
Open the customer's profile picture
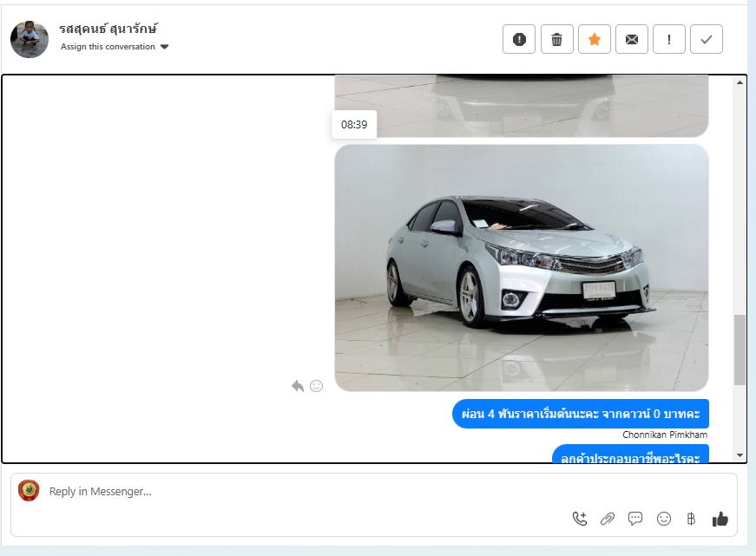coord(30,39)
